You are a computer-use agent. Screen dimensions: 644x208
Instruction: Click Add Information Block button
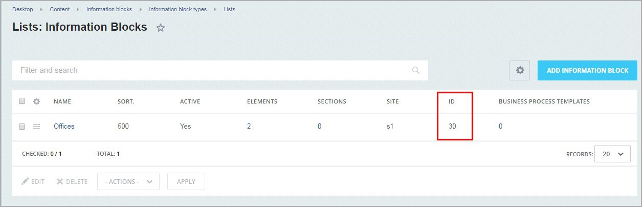(x=587, y=70)
